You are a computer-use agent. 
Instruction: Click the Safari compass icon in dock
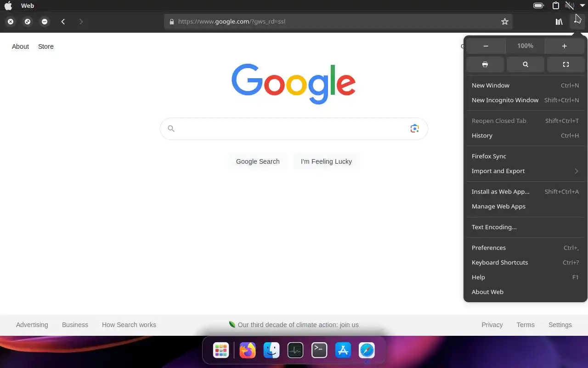pyautogui.click(x=367, y=351)
